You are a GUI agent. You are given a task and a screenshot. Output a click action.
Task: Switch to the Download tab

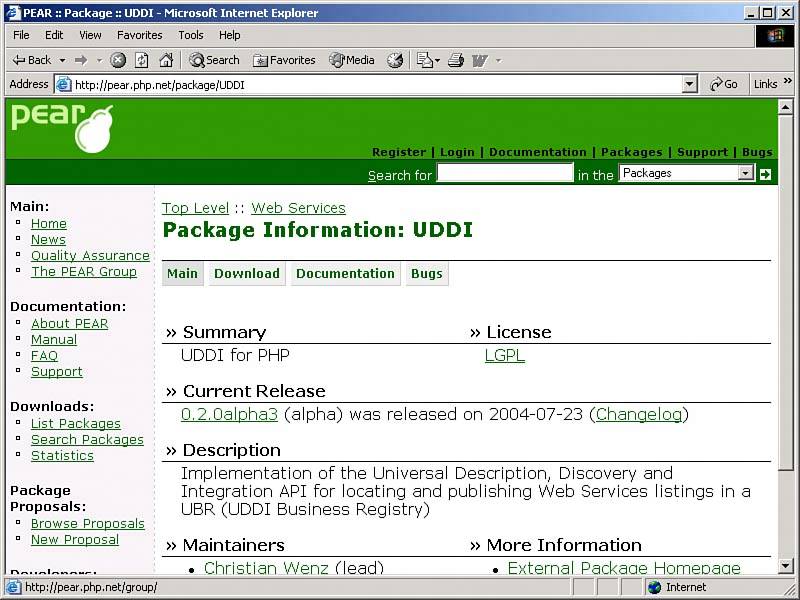tap(246, 274)
